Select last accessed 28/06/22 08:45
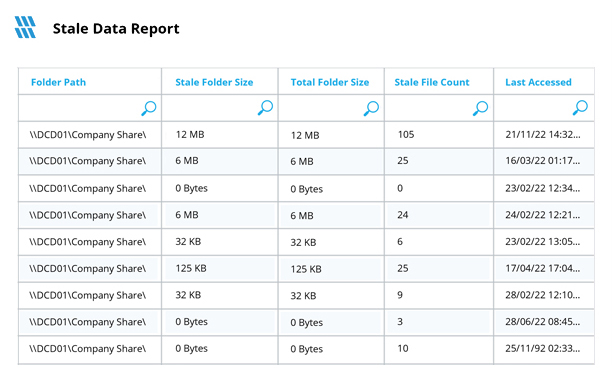This screenshot has height=382, width=612. coord(543,322)
